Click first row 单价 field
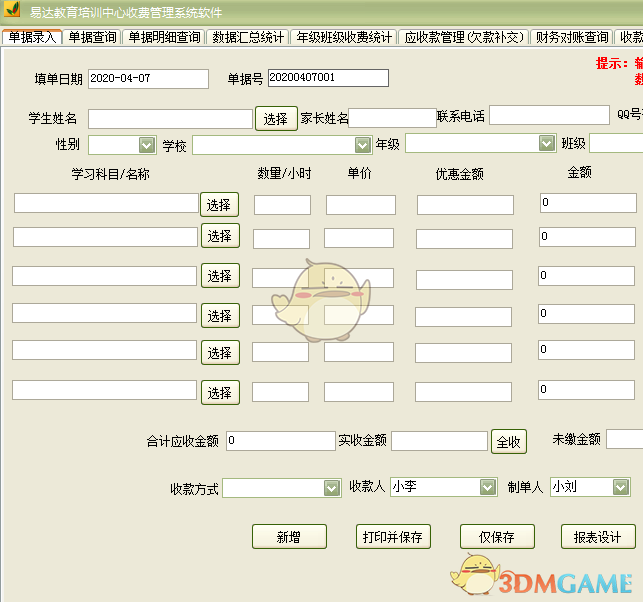This screenshot has width=643, height=602. [x=361, y=205]
